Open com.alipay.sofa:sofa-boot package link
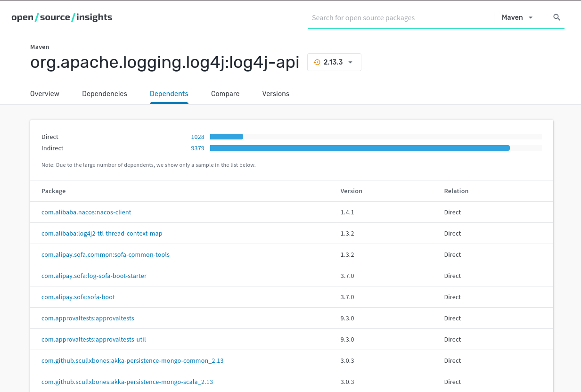The height and width of the screenshot is (392, 581). tap(78, 297)
